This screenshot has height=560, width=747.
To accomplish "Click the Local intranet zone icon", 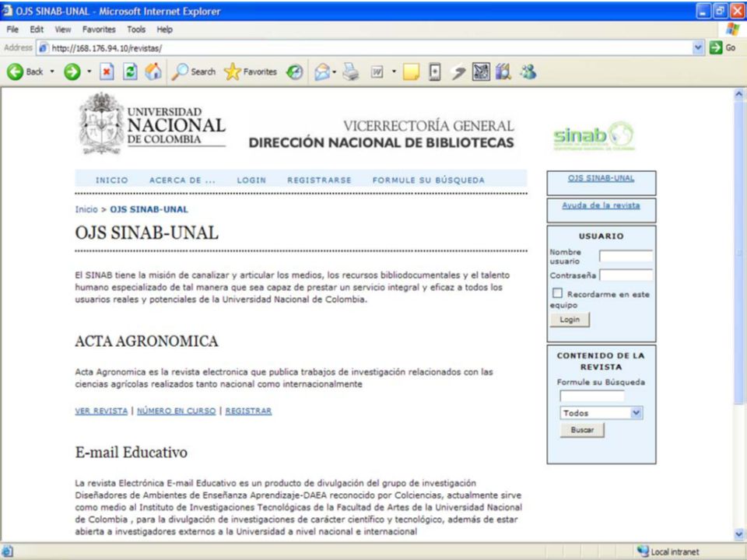I will (x=643, y=551).
